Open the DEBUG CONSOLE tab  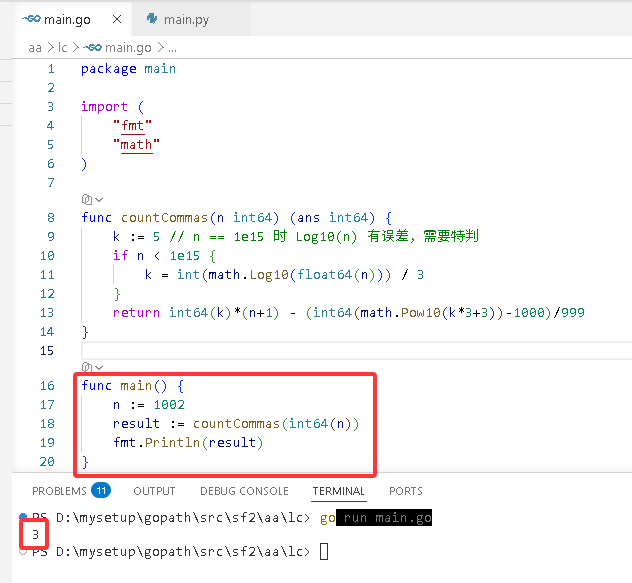244,491
